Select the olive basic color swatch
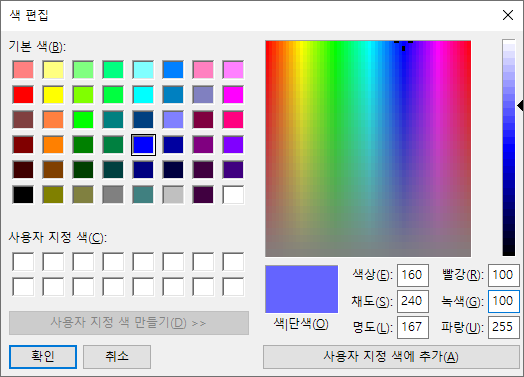Viewport: 524px width, 377px height. pos(53,195)
